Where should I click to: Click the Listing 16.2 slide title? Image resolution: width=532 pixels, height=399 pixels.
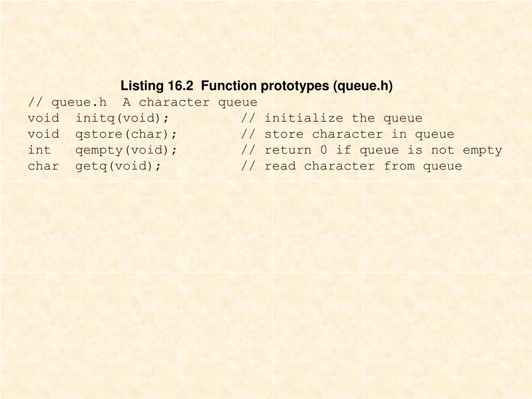click(x=257, y=86)
